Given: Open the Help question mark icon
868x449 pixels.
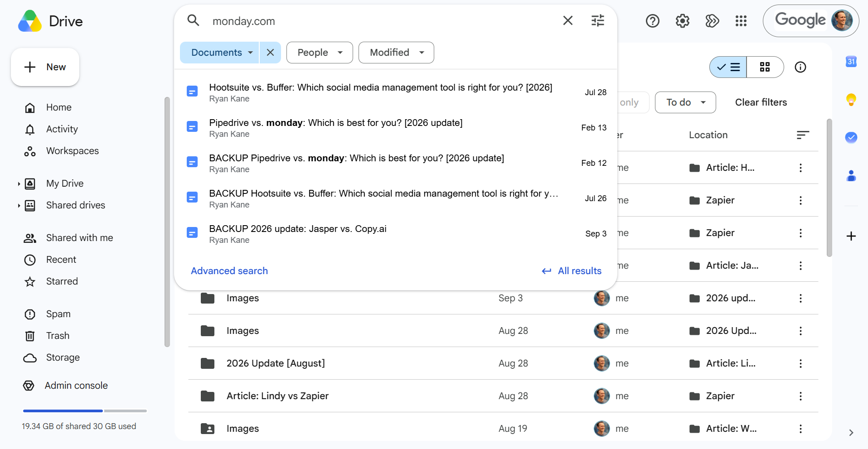Looking at the screenshot, I should point(653,21).
